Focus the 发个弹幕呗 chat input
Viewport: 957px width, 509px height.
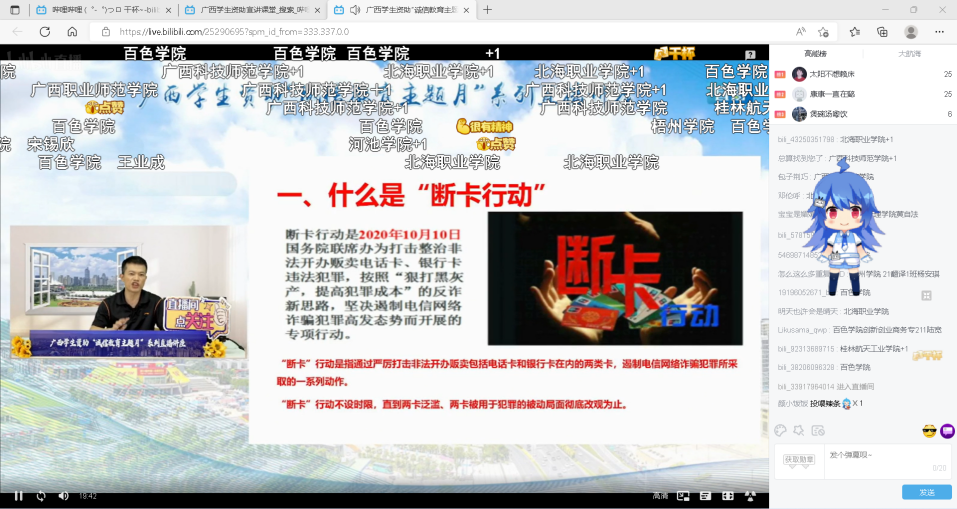[889, 462]
